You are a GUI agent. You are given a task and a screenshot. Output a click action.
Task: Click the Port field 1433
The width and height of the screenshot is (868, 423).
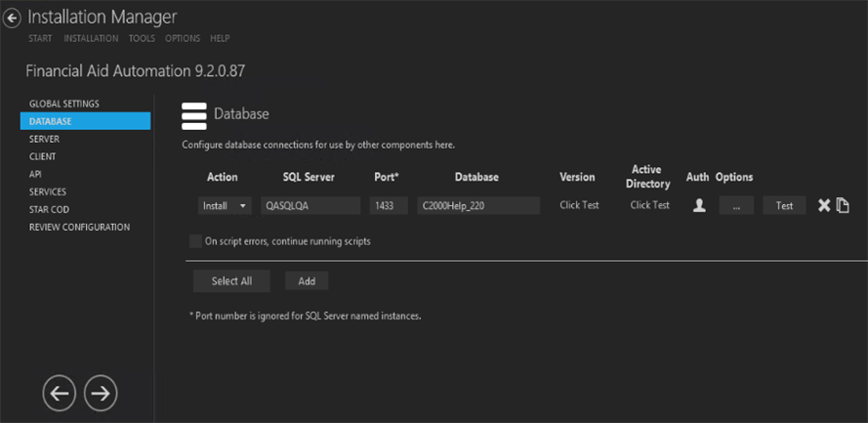pos(389,205)
